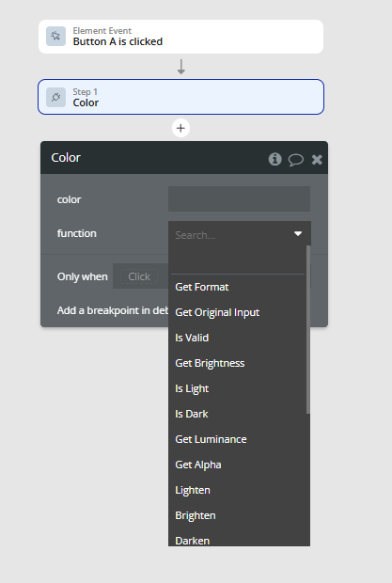Focus the function Search box
The image size is (392, 583).
click(x=232, y=235)
